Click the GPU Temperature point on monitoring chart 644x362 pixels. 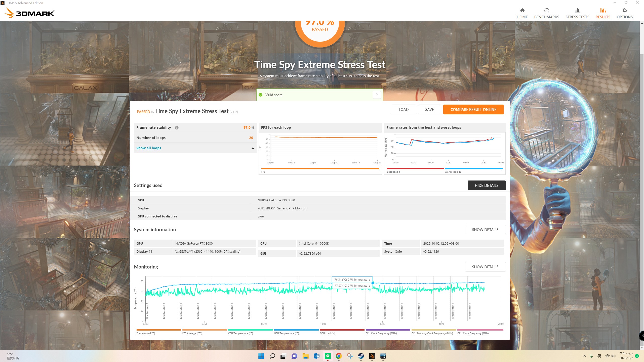(373, 283)
